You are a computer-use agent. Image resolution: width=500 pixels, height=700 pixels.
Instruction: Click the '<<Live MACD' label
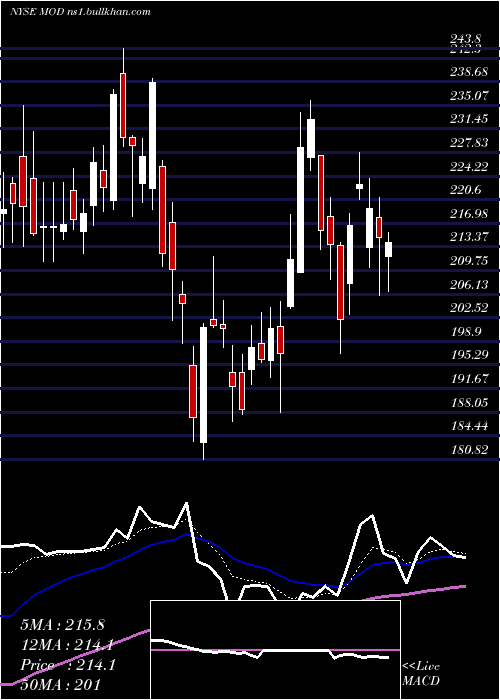(421, 674)
